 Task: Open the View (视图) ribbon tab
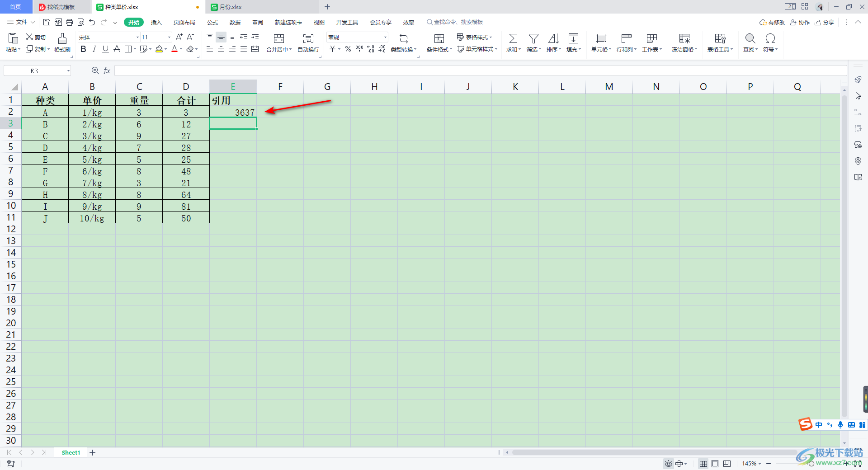[319, 22]
